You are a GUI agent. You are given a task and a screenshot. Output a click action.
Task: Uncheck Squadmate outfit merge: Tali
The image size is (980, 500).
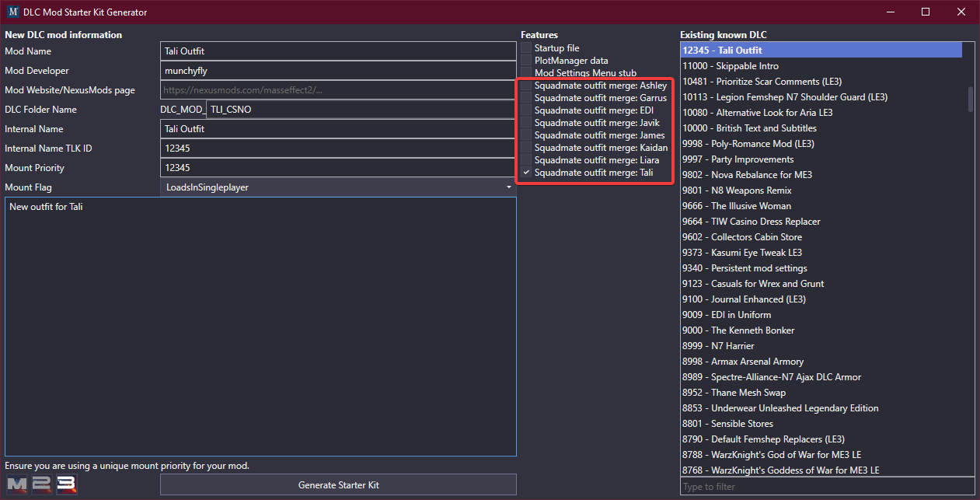click(526, 173)
